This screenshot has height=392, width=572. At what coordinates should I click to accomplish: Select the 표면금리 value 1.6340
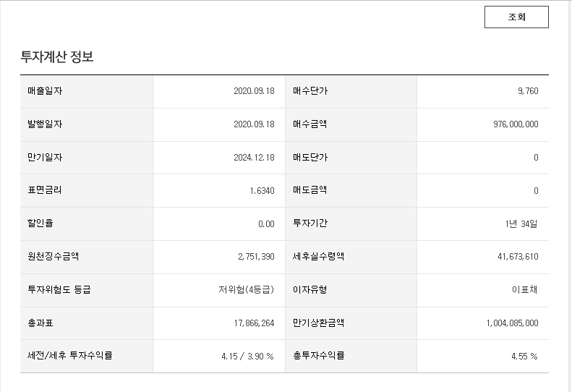coord(261,191)
